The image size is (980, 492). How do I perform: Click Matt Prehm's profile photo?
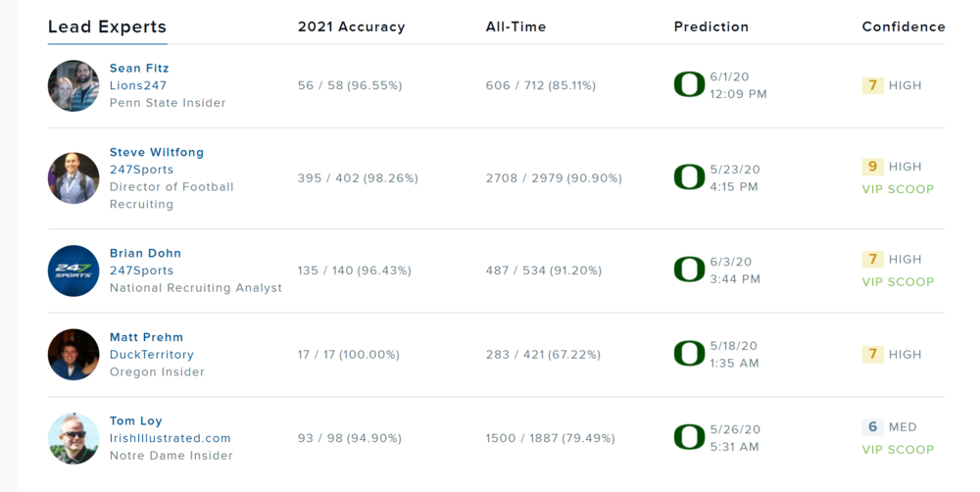(x=73, y=354)
